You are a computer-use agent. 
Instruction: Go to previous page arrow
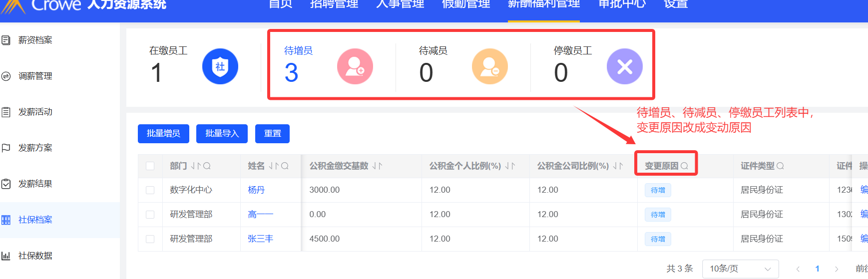click(x=798, y=269)
